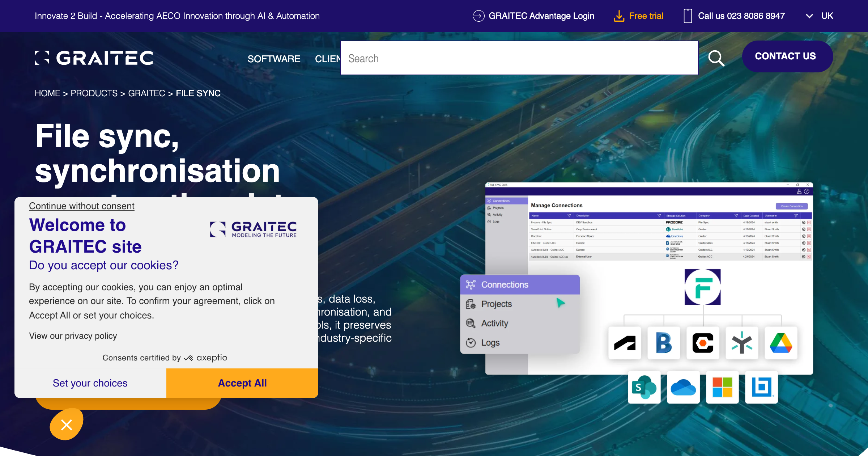Click GRAITEC Advantage Login link
The width and height of the screenshot is (868, 456).
541,16
